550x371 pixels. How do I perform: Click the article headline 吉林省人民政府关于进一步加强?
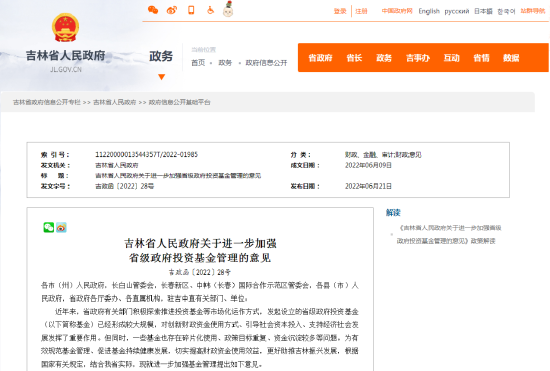click(x=200, y=243)
